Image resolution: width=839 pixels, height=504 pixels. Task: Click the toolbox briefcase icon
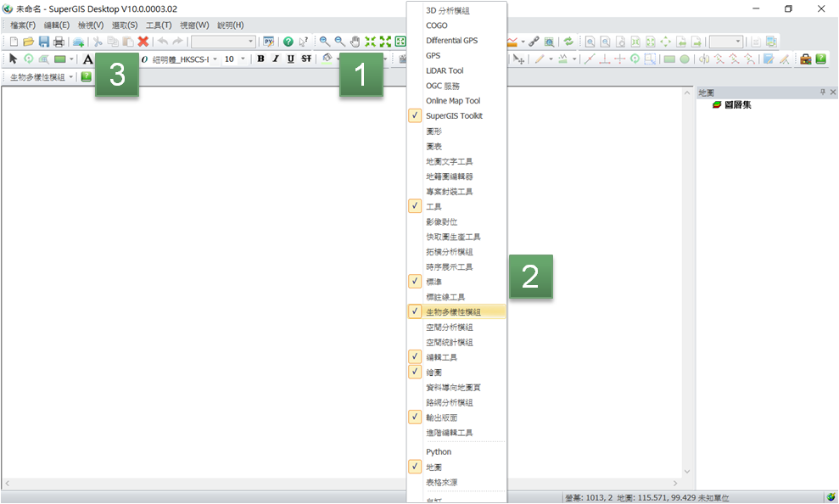coord(806,59)
